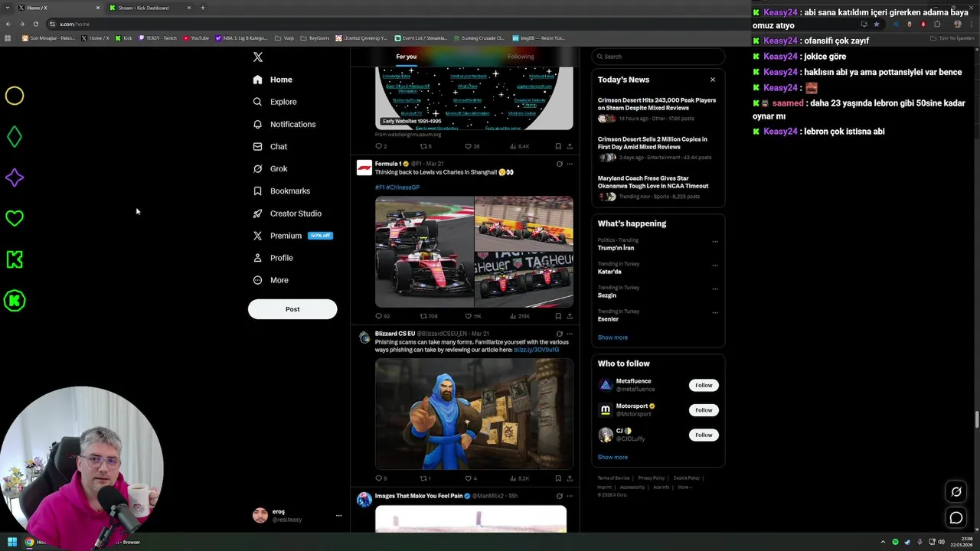
Task: Open options for Katar'da trend
Action: pyautogui.click(x=715, y=265)
